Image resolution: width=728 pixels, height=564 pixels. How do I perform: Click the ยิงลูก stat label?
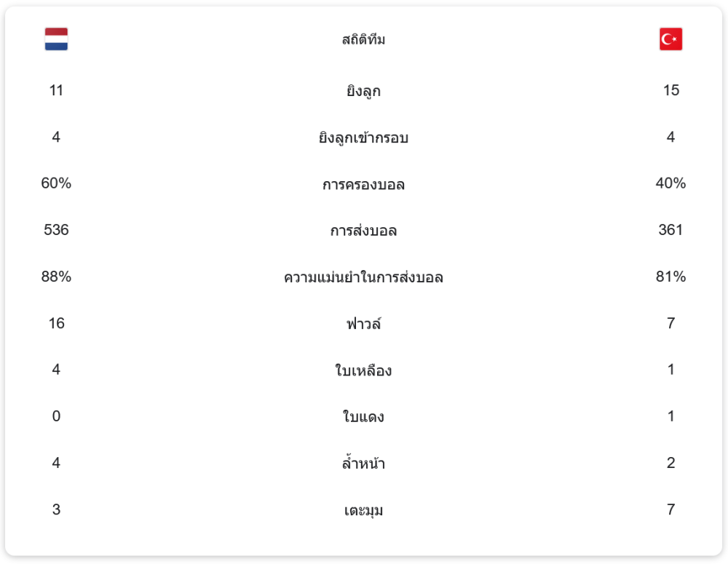(x=363, y=92)
